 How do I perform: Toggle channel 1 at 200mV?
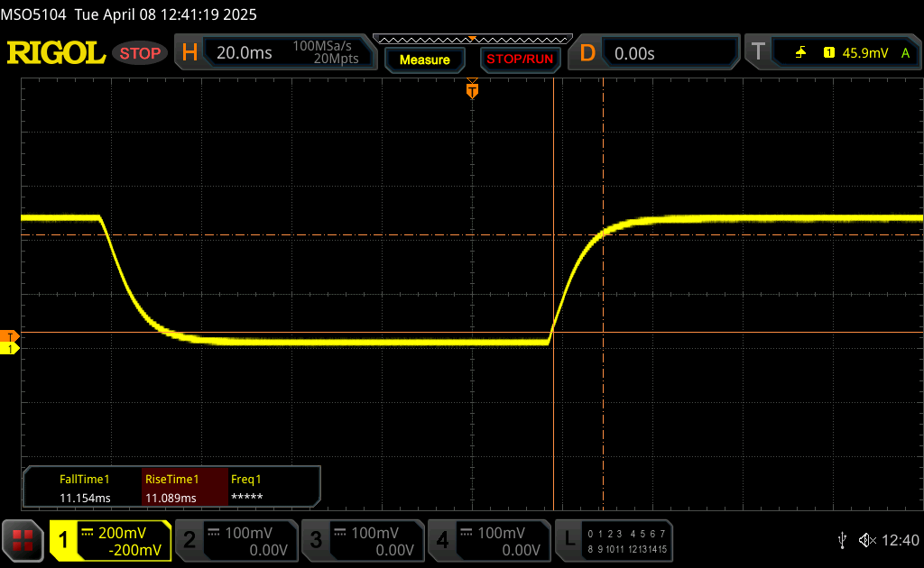[110, 540]
